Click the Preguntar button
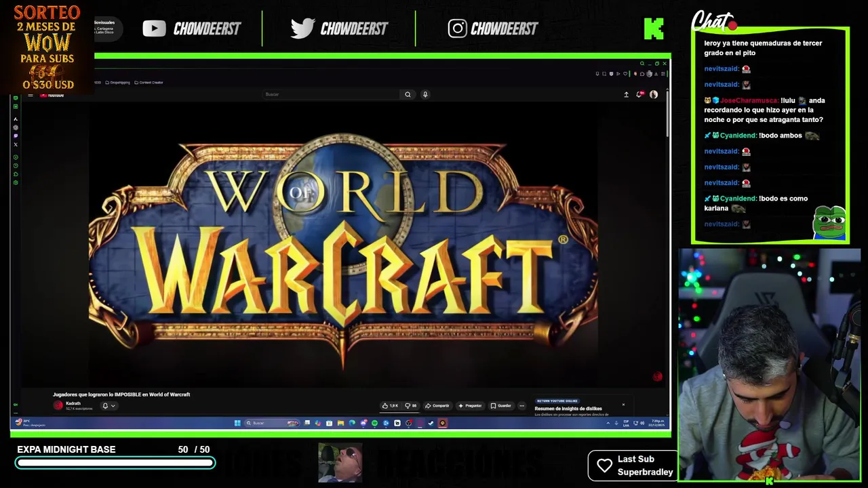 pyautogui.click(x=470, y=405)
